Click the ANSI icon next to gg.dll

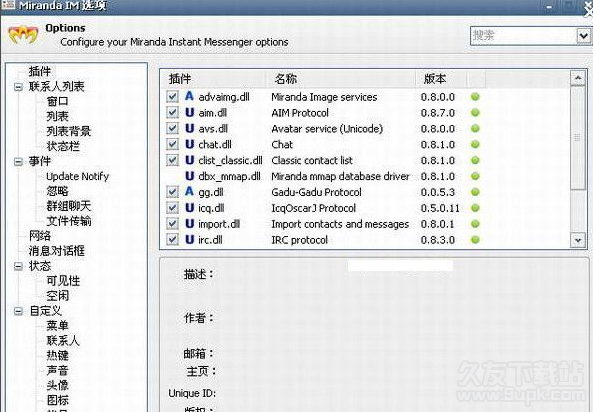(x=189, y=192)
